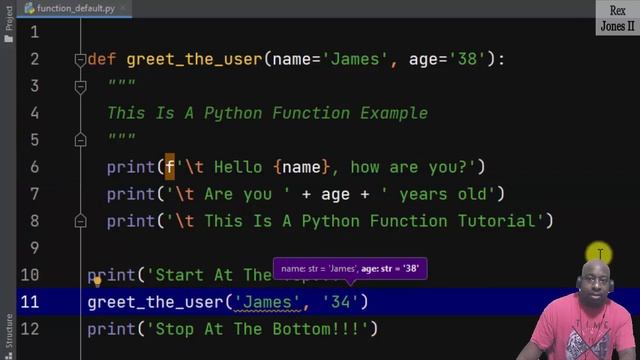This screenshot has width=640, height=360.
Task: Click the 'Start At The' string on line 10
Action: click(209, 275)
